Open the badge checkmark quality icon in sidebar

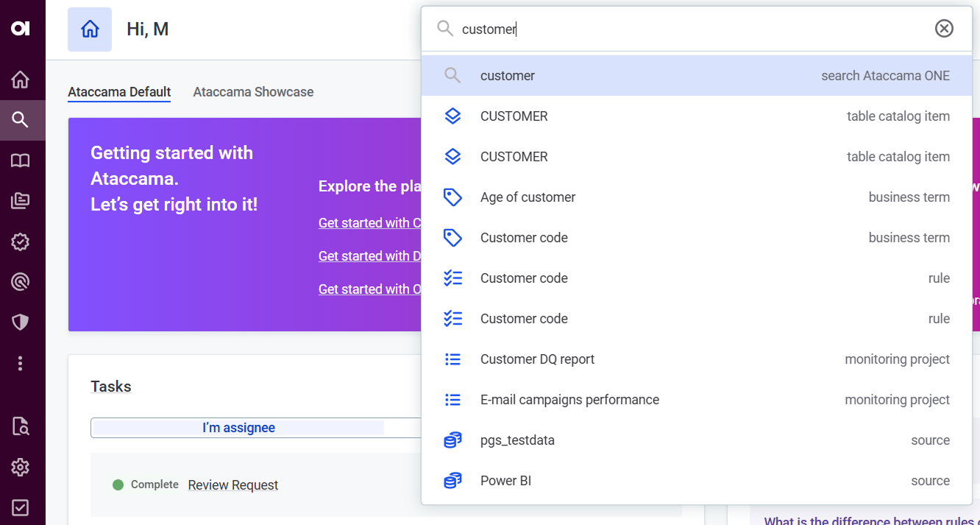(x=21, y=242)
